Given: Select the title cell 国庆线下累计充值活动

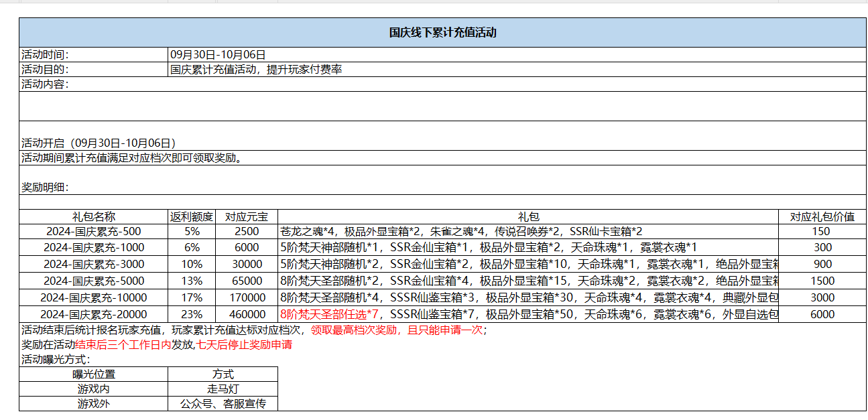Looking at the screenshot, I should tap(442, 32).
